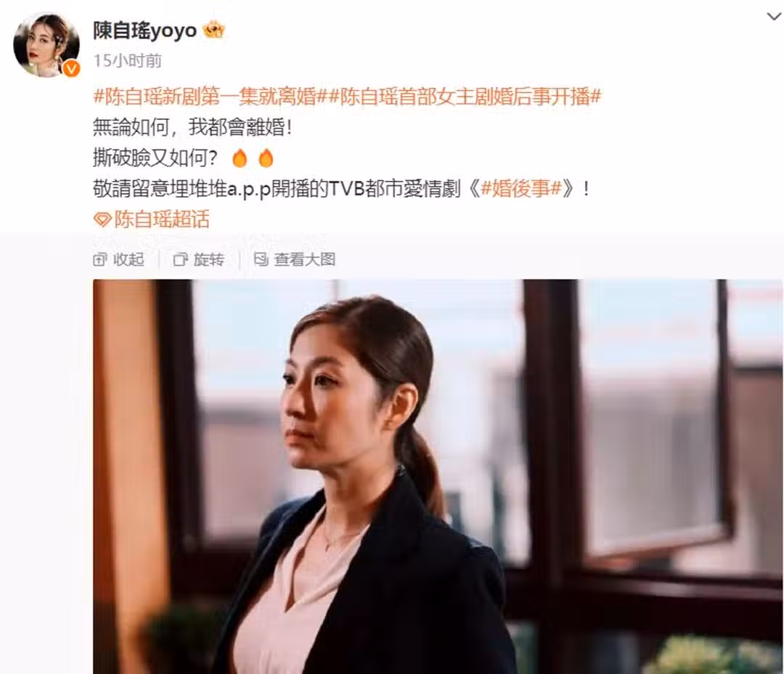Click the expanded photo of the woman

438,476
